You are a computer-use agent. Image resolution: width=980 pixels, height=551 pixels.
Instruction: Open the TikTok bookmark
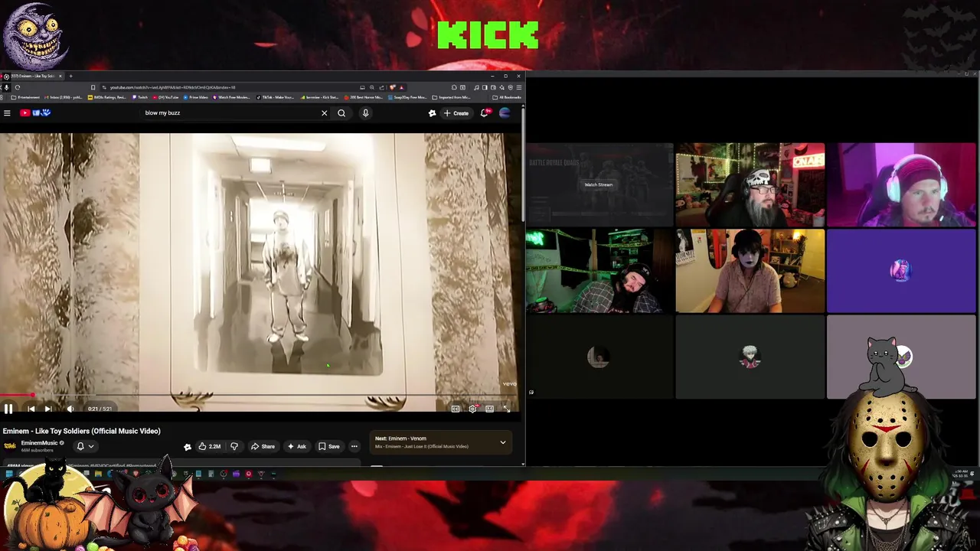(276, 97)
